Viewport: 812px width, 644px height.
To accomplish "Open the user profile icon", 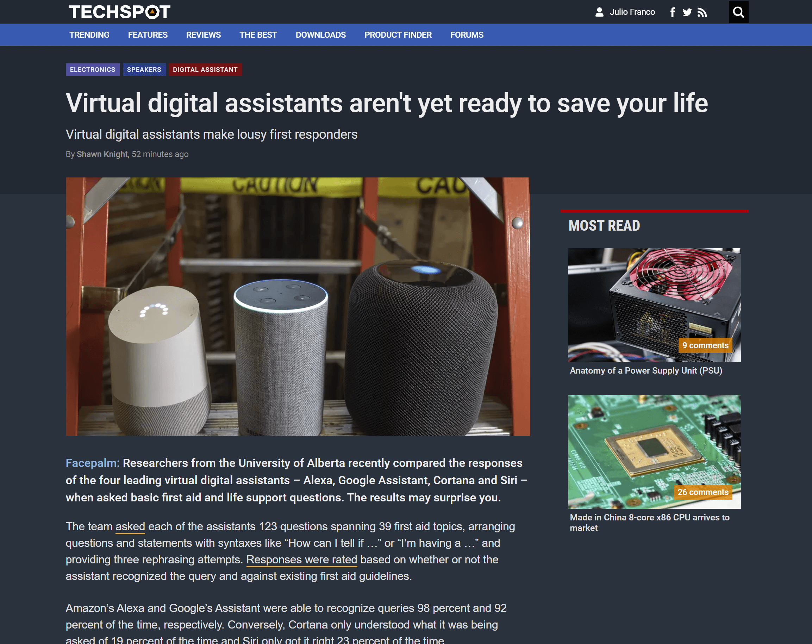I will click(x=599, y=12).
